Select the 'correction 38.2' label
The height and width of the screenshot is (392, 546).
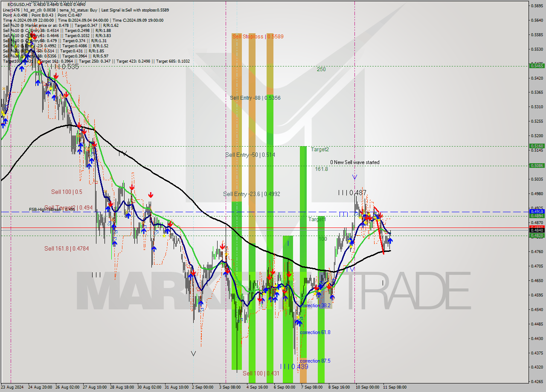[315, 306]
